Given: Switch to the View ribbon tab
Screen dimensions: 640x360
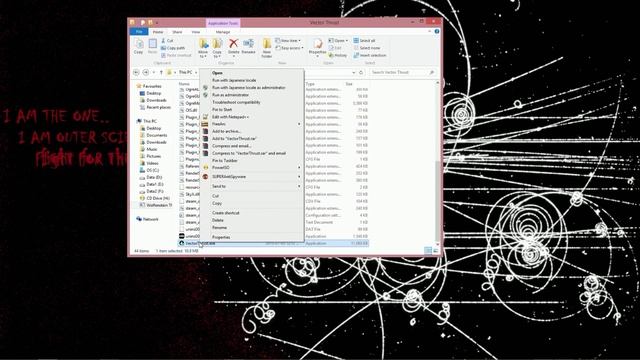Looking at the screenshot, I should pos(196,32).
